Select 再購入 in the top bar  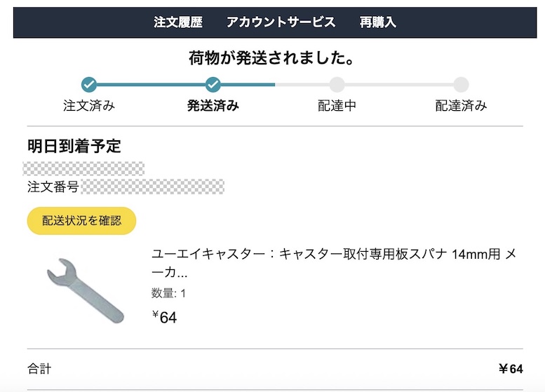(x=378, y=22)
